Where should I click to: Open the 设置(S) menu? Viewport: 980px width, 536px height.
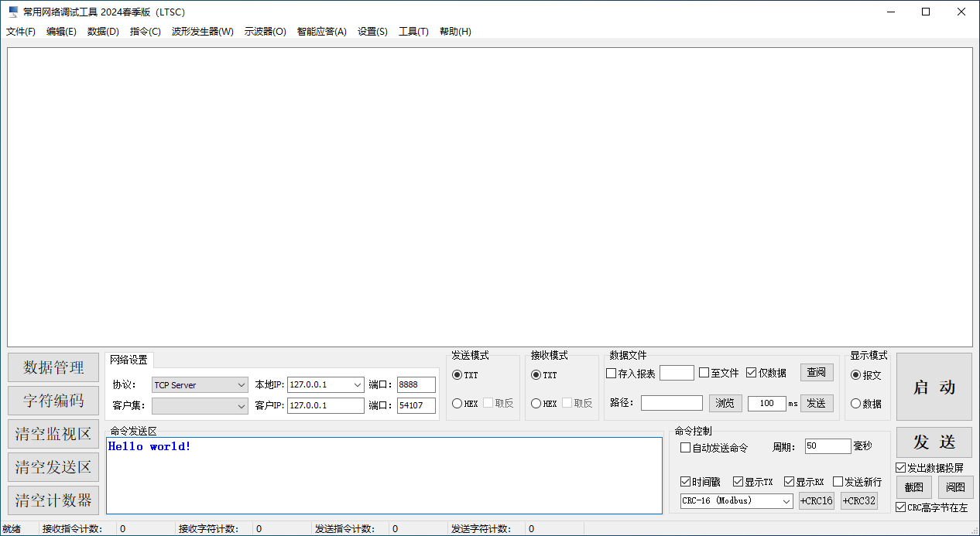372,32
